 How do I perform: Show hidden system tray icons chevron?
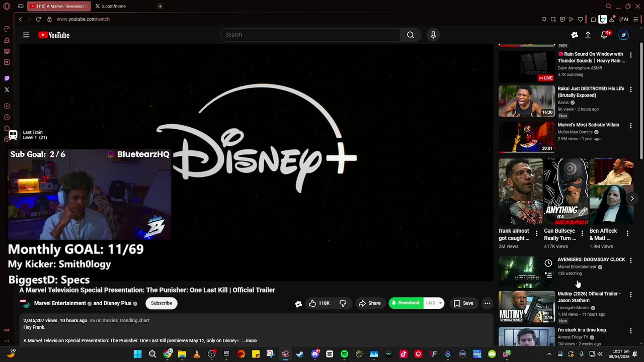coord(549,354)
